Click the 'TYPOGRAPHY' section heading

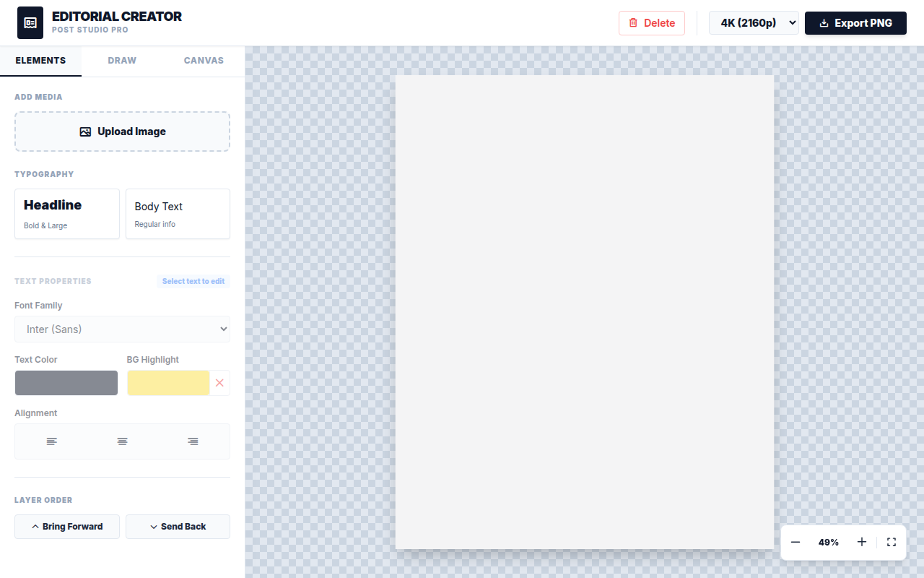click(44, 174)
